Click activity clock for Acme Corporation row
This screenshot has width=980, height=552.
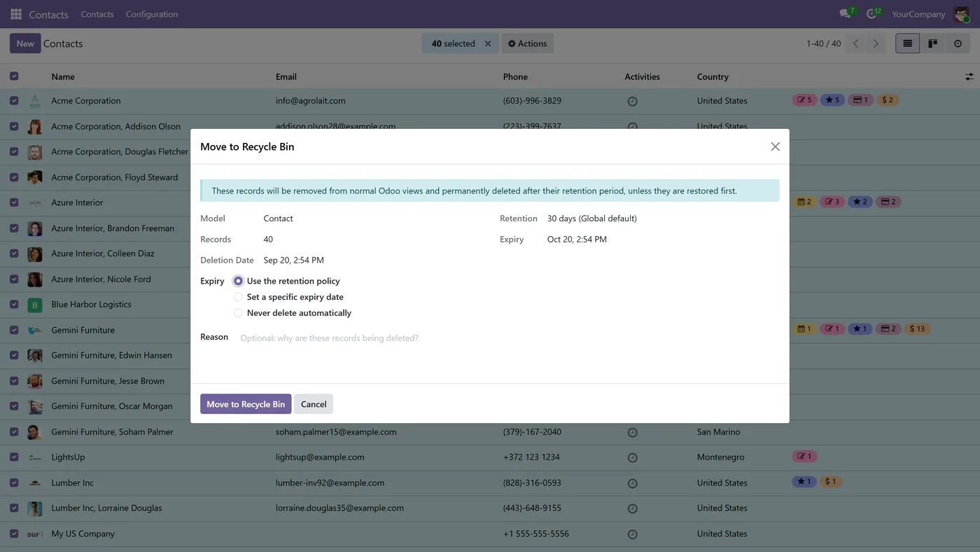coord(632,101)
